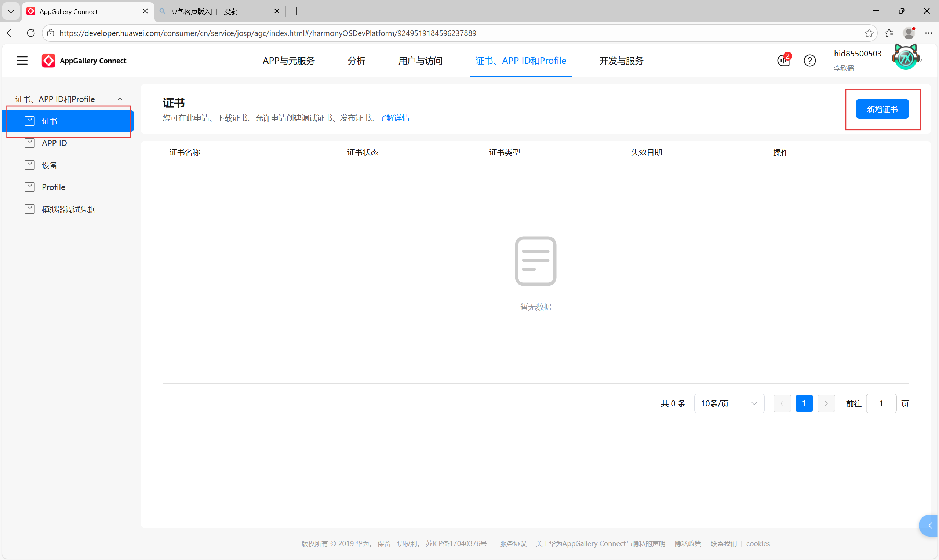
Task: Open the 开发与服务 top menu
Action: 621,61
